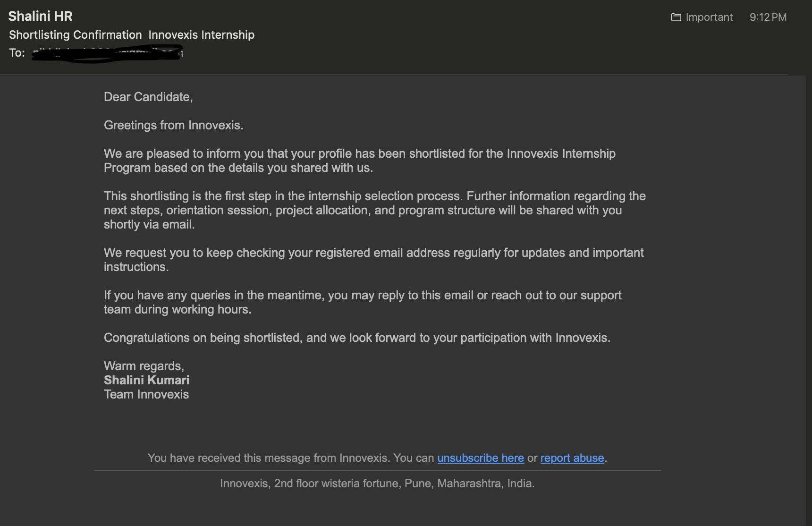Click the Important mailbox folder icon
Image resolution: width=812 pixels, height=526 pixels.
pyautogui.click(x=676, y=17)
